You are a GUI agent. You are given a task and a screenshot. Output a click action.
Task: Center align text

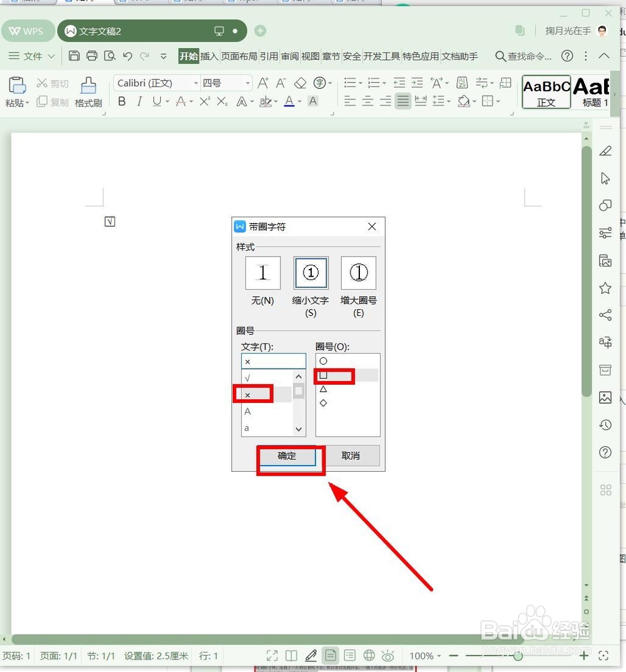tap(367, 101)
